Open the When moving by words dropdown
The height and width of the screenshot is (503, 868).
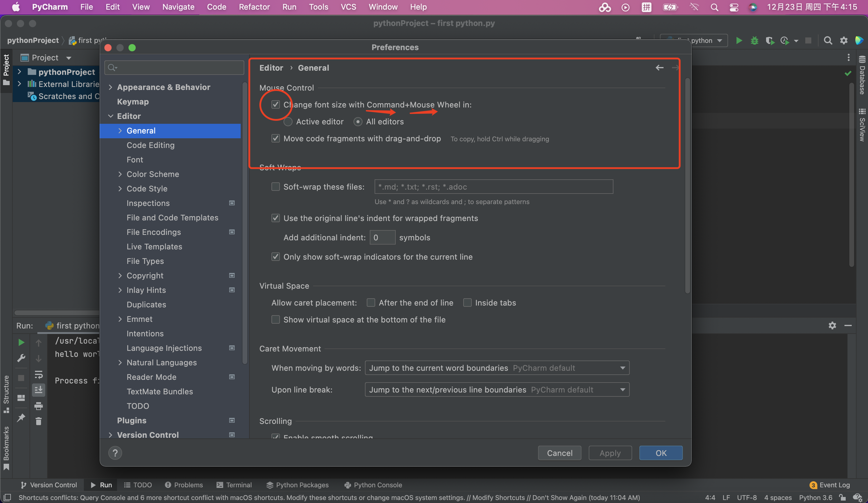tap(497, 368)
